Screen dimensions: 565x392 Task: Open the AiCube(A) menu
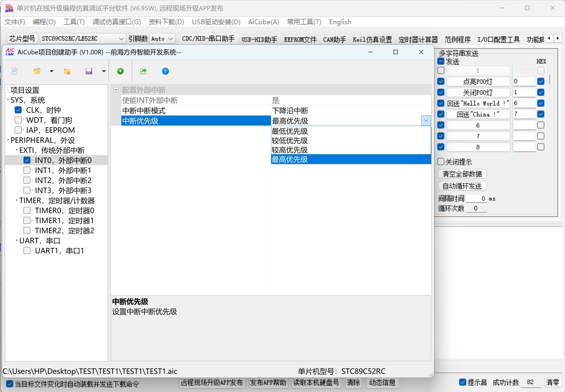(263, 22)
